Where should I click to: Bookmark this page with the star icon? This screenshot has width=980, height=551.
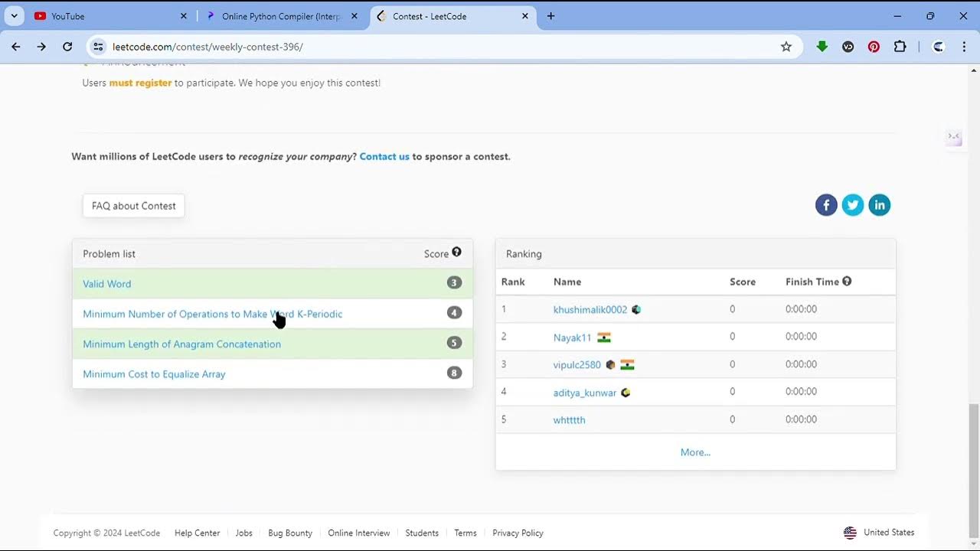(786, 47)
